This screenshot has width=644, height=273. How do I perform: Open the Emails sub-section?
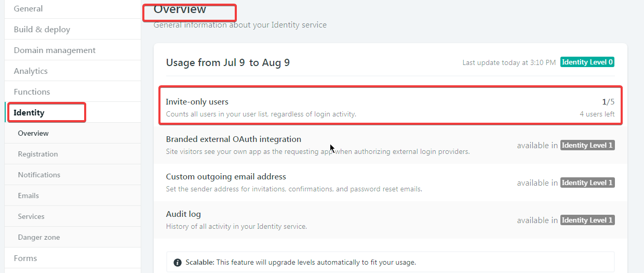click(x=29, y=196)
